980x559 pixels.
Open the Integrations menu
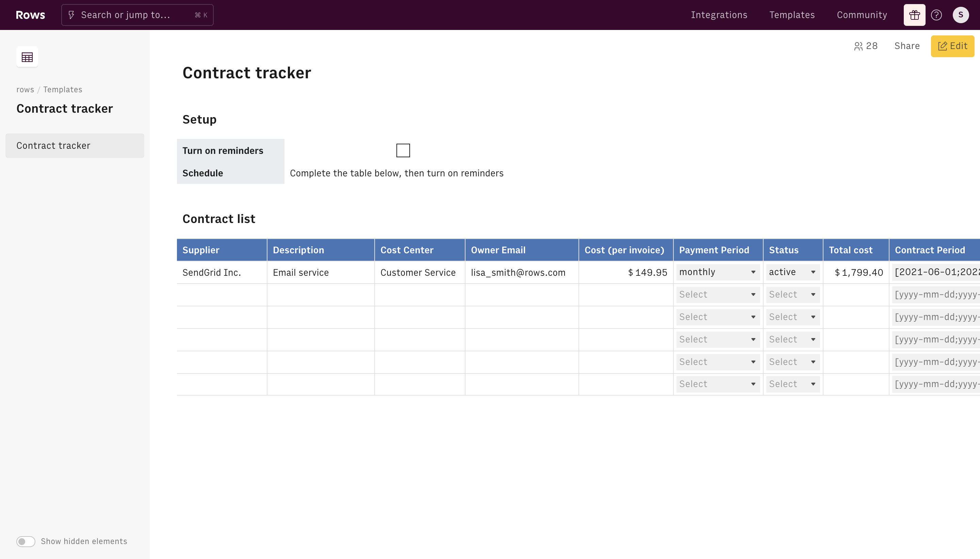(719, 15)
